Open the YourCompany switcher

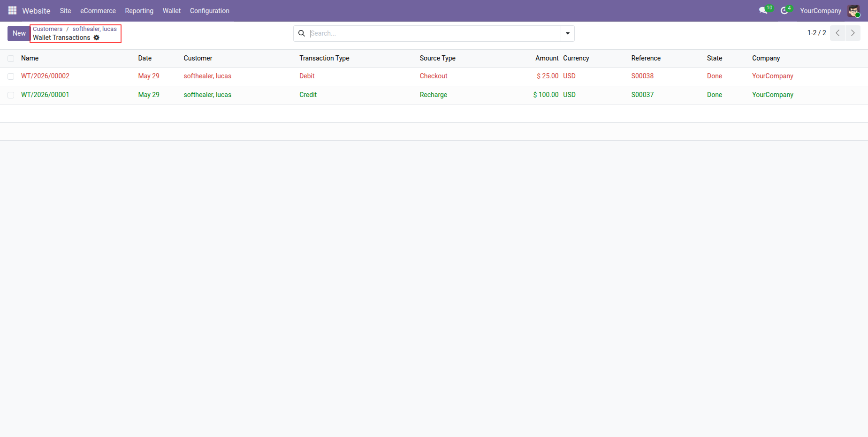click(x=821, y=11)
